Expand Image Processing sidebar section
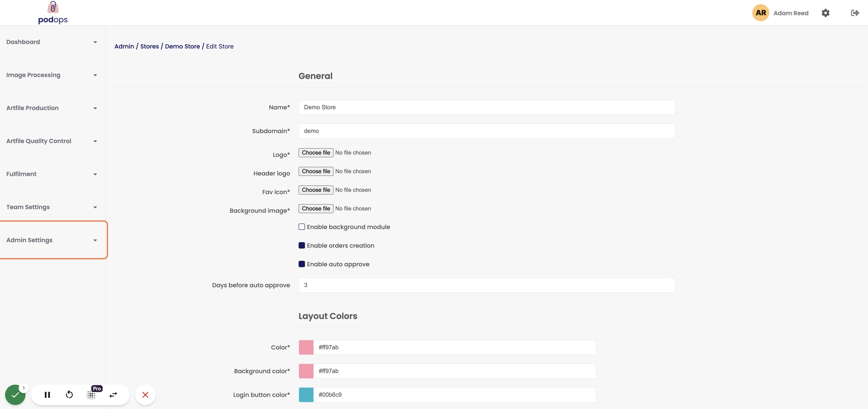 pyautogui.click(x=53, y=75)
